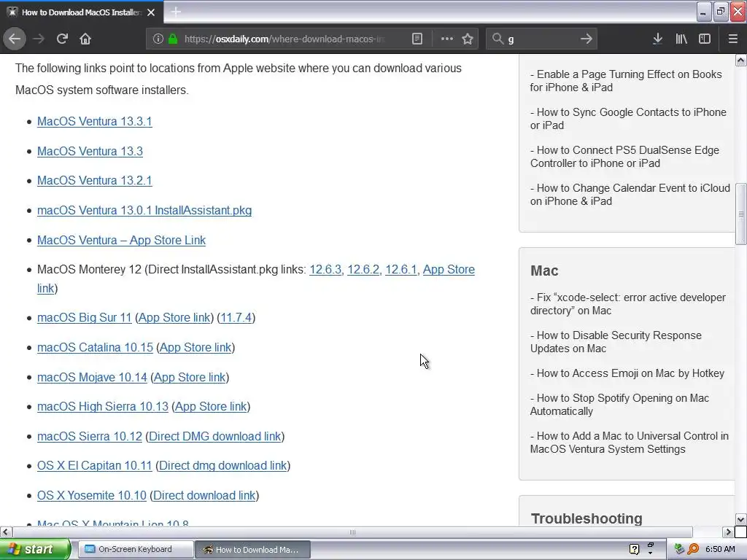This screenshot has width=747, height=560.
Task: Click the green secure connection padlock
Action: [172, 39]
